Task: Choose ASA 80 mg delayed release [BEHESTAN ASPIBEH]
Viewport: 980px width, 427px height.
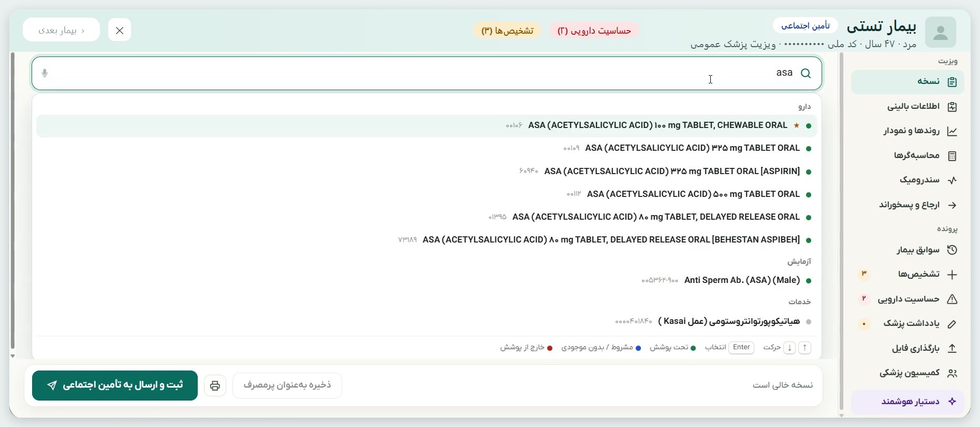Action: coord(427,240)
